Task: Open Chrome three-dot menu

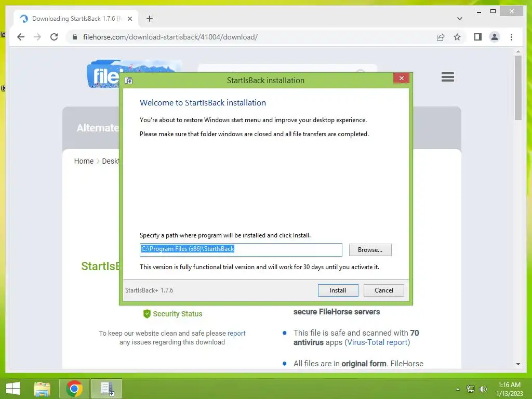Action: [511, 37]
